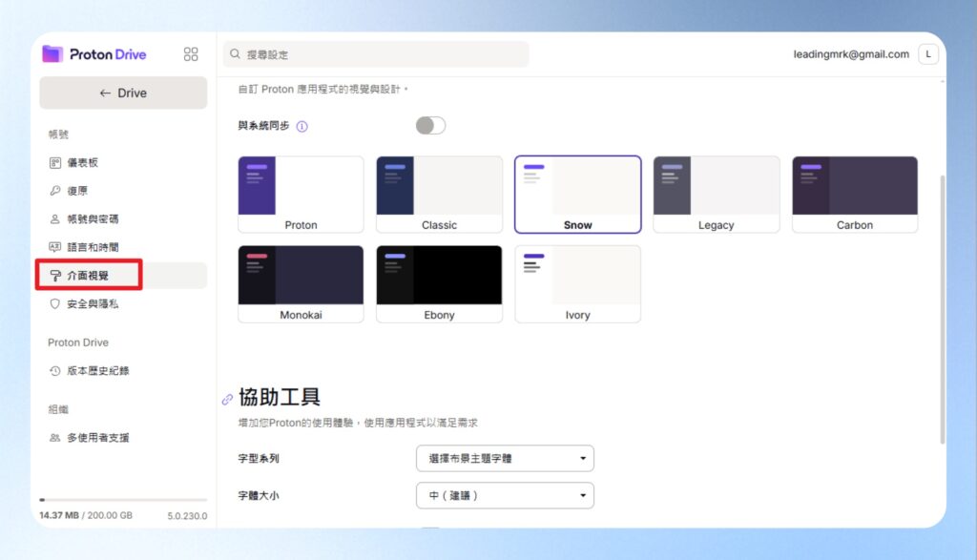Click the search magnifier icon
This screenshot has height=560, width=977.
point(235,54)
